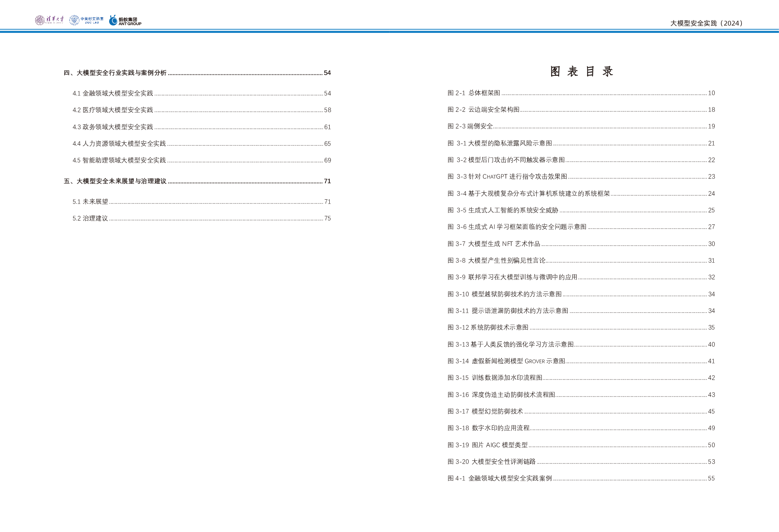The width and height of the screenshot is (779, 532).
Task: Open section 5.1 未来展望
Action: pos(90,202)
